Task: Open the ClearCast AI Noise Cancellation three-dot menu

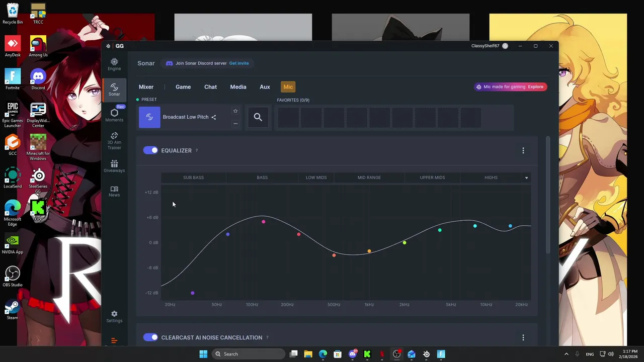Action: [523, 337]
